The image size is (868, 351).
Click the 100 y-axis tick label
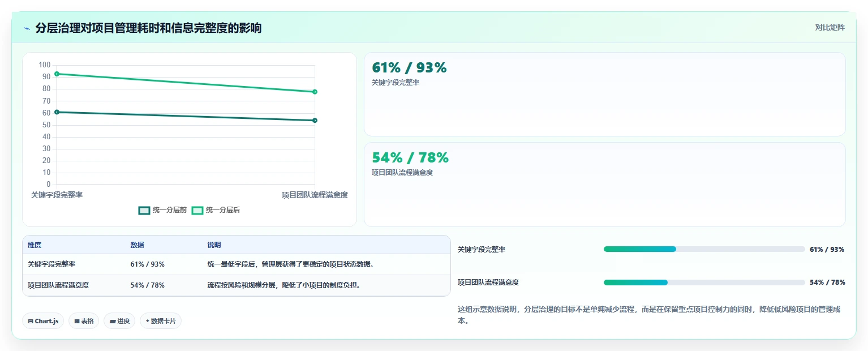click(x=45, y=65)
